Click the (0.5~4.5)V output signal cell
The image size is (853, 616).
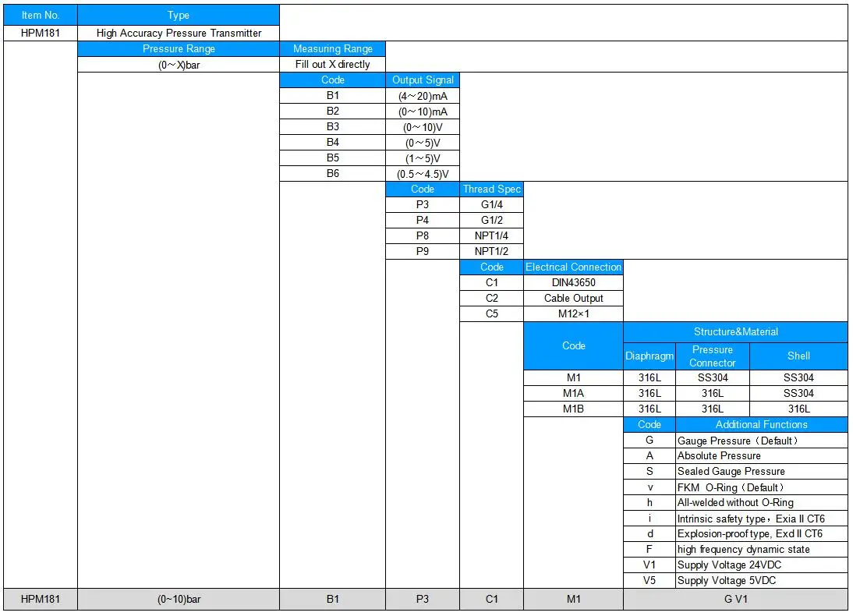423,174
